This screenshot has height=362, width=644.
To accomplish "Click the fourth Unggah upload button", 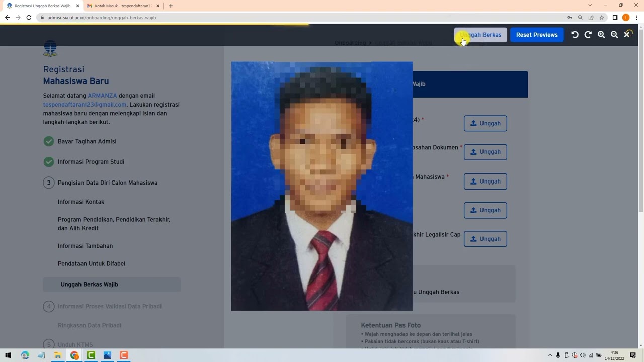I will pyautogui.click(x=485, y=210).
